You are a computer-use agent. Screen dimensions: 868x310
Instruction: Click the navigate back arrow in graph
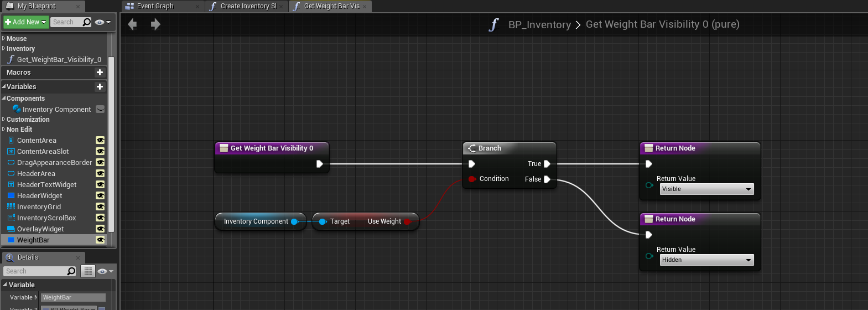(x=132, y=24)
